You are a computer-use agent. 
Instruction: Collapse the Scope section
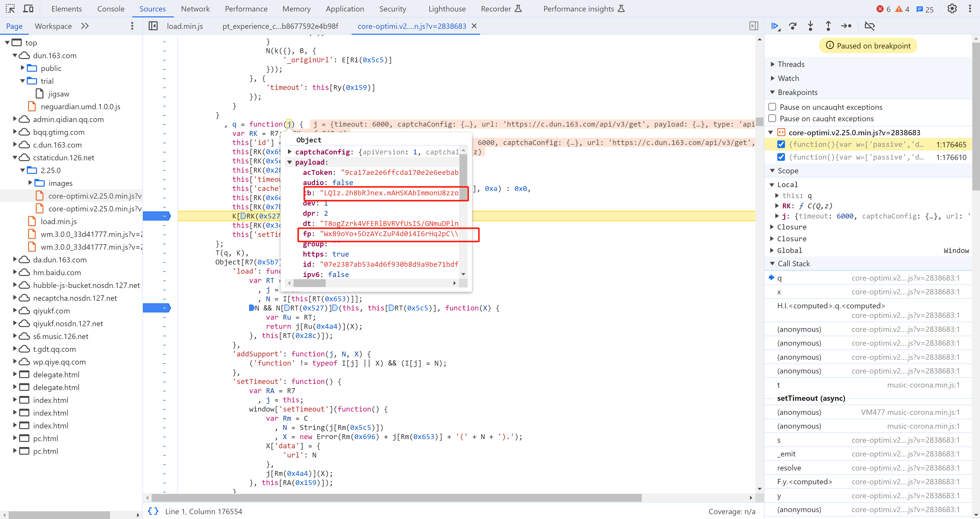772,171
